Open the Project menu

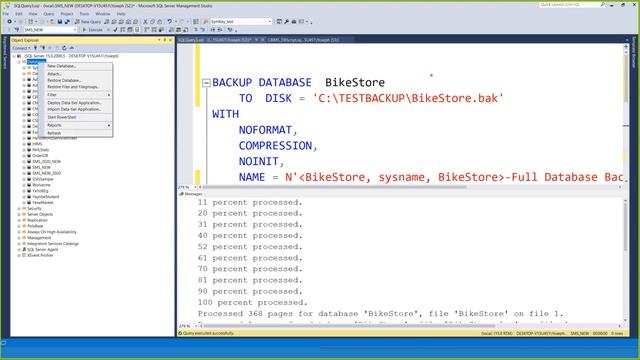67,14
